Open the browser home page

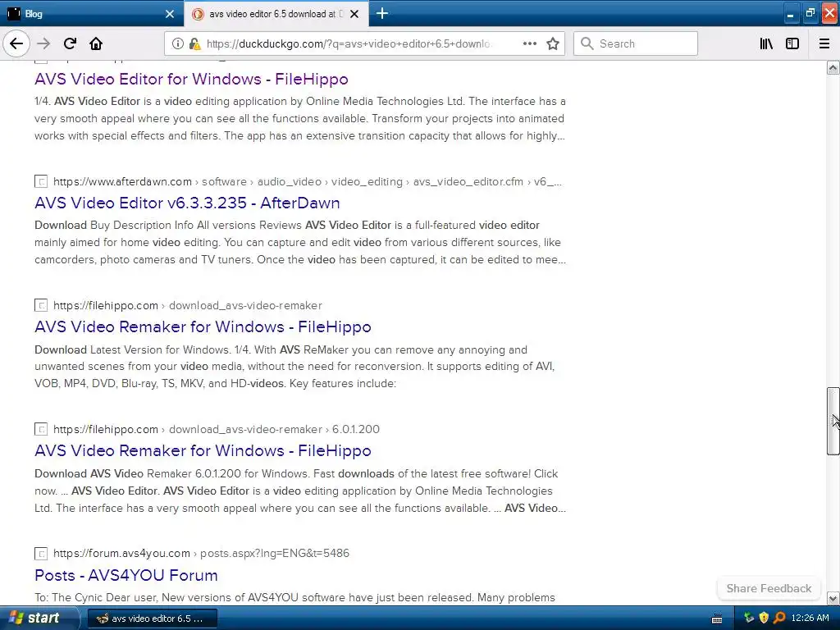[96, 44]
